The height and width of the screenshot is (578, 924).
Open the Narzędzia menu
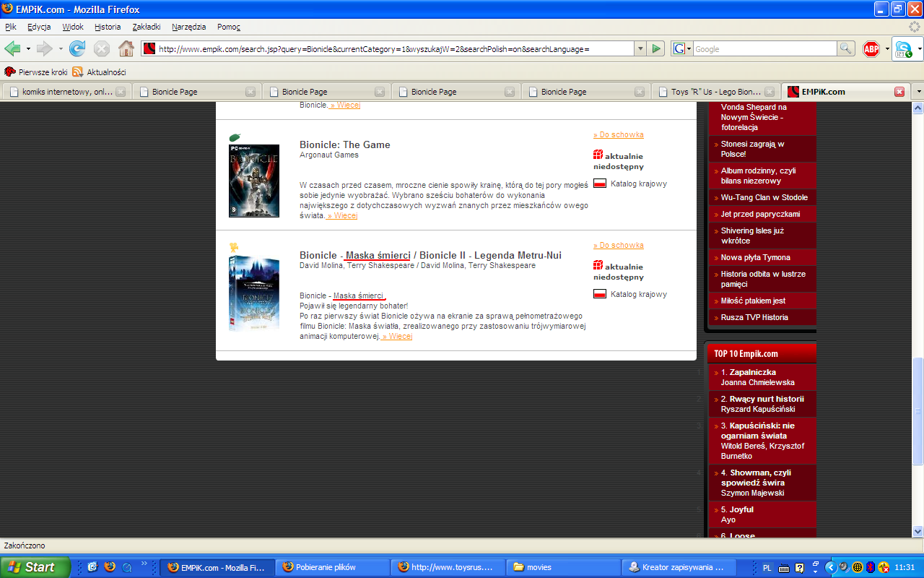188,27
